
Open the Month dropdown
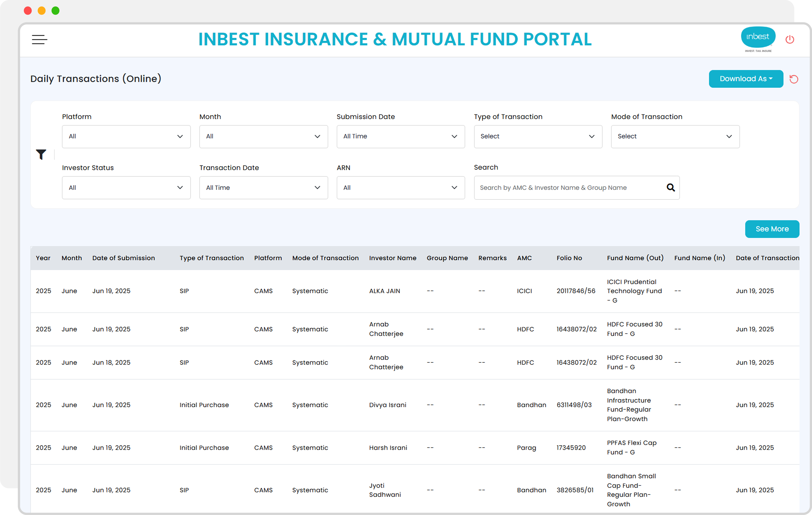263,137
